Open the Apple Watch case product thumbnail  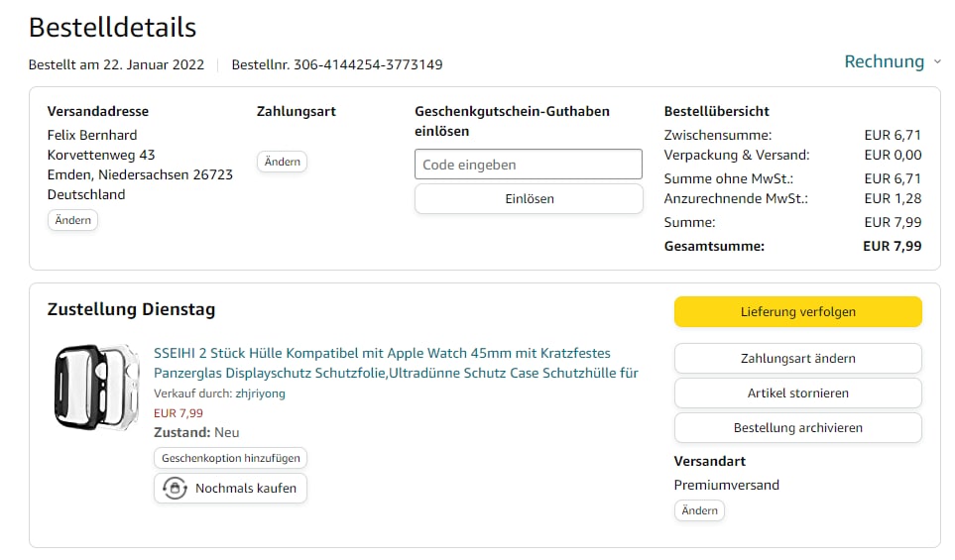click(96, 387)
